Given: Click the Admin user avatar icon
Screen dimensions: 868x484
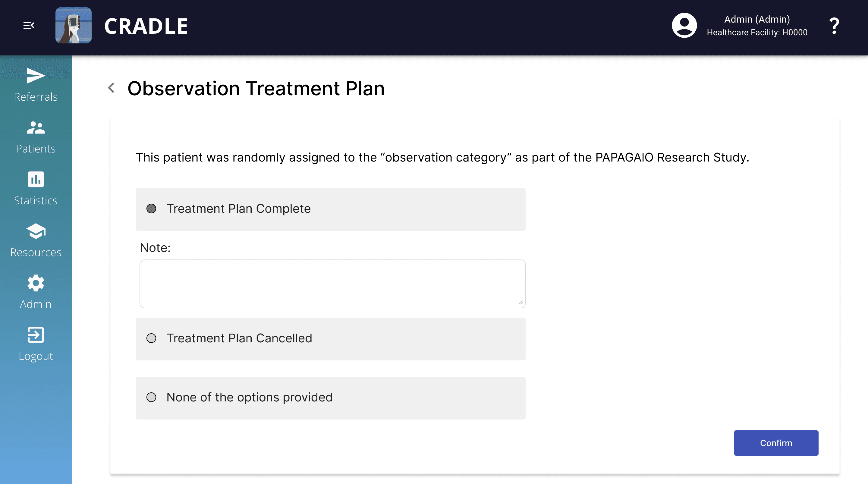Looking at the screenshot, I should click(684, 25).
